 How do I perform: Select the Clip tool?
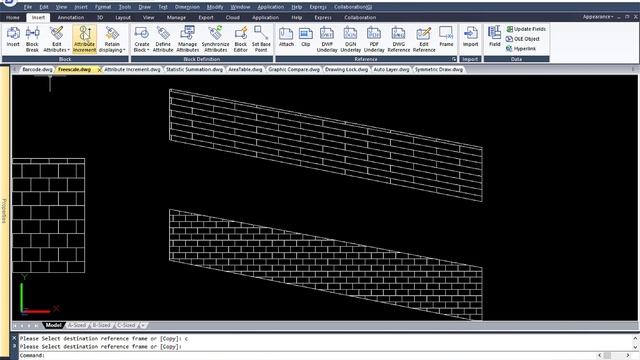click(306, 37)
